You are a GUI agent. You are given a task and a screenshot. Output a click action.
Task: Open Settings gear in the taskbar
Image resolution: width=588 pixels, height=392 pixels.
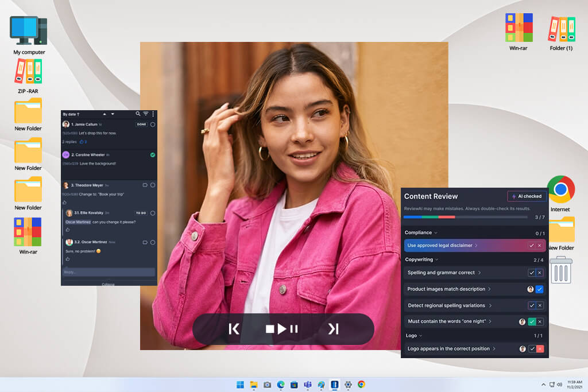coord(348,385)
